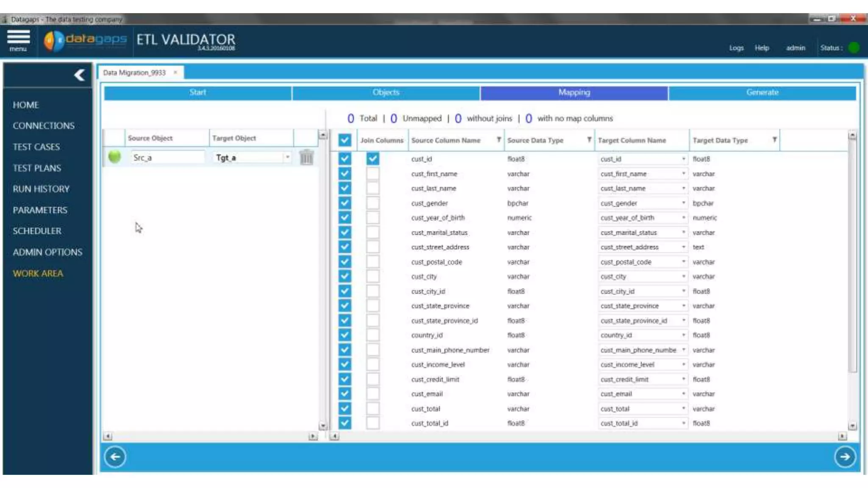Screen dimensions: 868x488
Task: Uncheck the cust_id join column checkbox
Action: 373,159
